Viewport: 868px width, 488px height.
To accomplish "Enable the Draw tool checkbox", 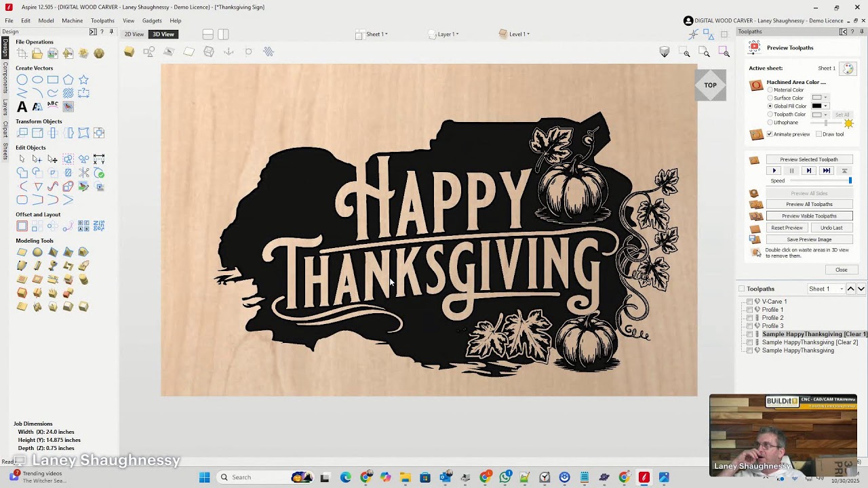I will click(x=819, y=134).
